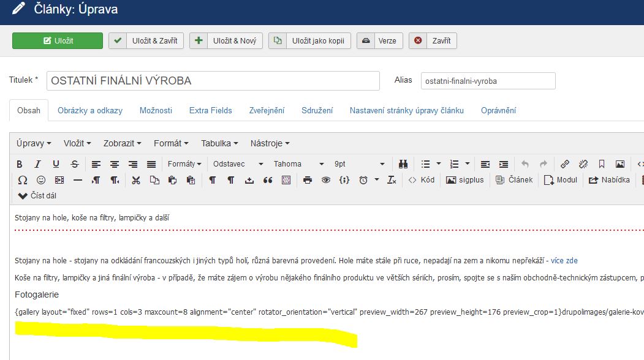The width and height of the screenshot is (644, 360).
Task: Click into the Alias input field
Action: coord(488,81)
